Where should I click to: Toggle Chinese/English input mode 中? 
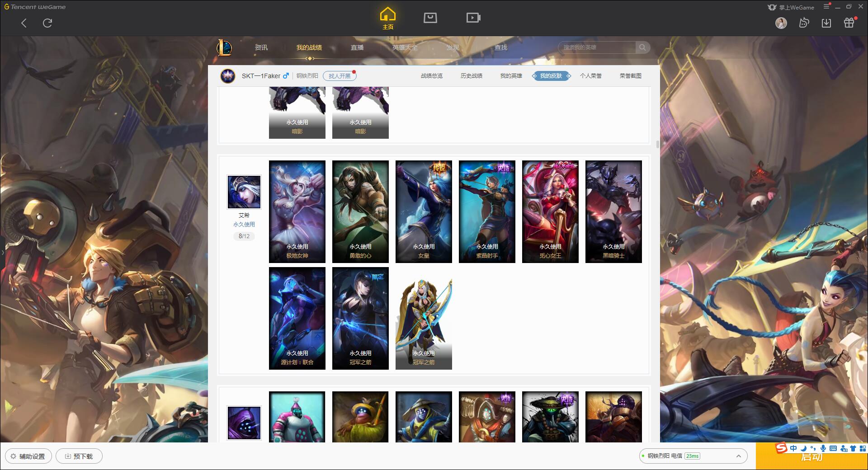pyautogui.click(x=793, y=448)
